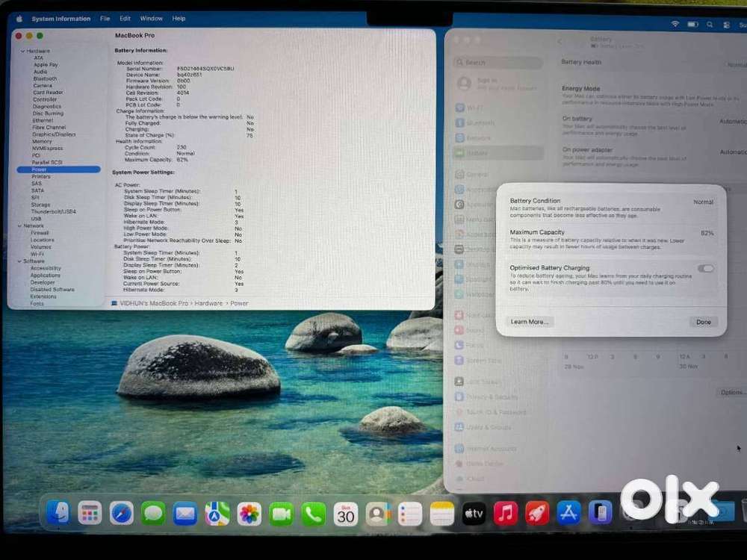Select Bluetooth under Hardware in System Information
Viewport: 747px width, 560px height.
[x=45, y=78]
